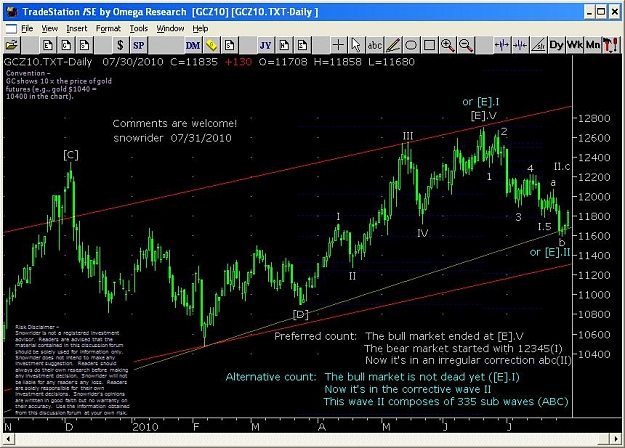Click the 'C=11835' close price readout

[194, 62]
